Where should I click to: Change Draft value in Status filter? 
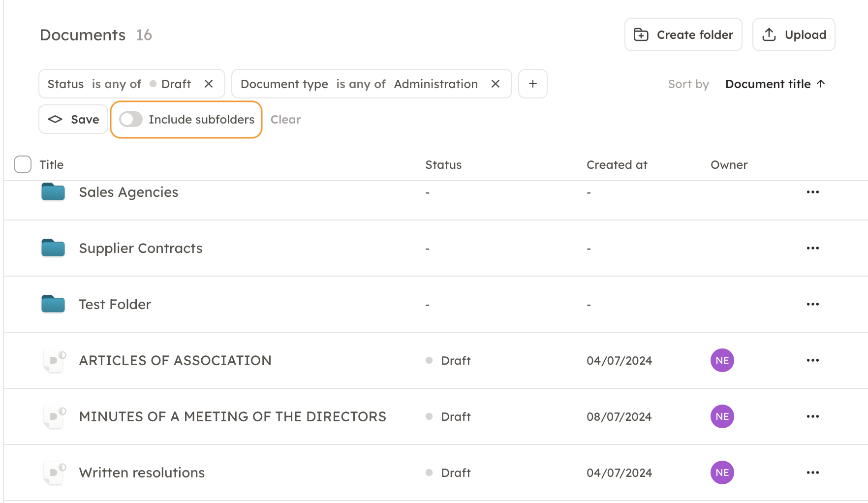pos(175,84)
